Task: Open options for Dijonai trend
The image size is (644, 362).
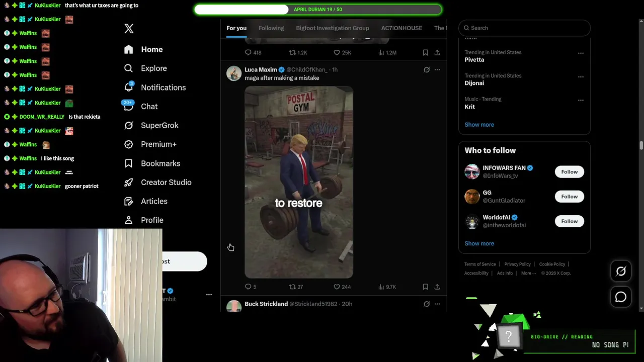Action: [581, 76]
